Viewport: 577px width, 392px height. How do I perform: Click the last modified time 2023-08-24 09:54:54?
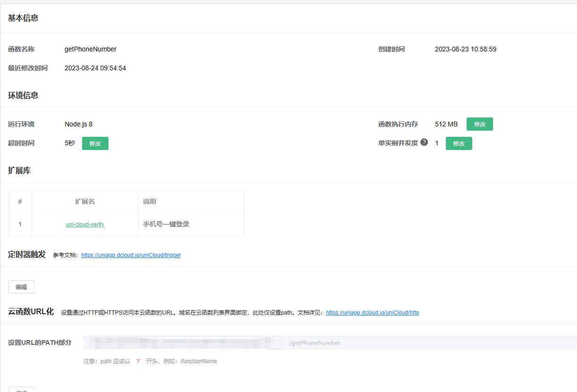coord(95,68)
